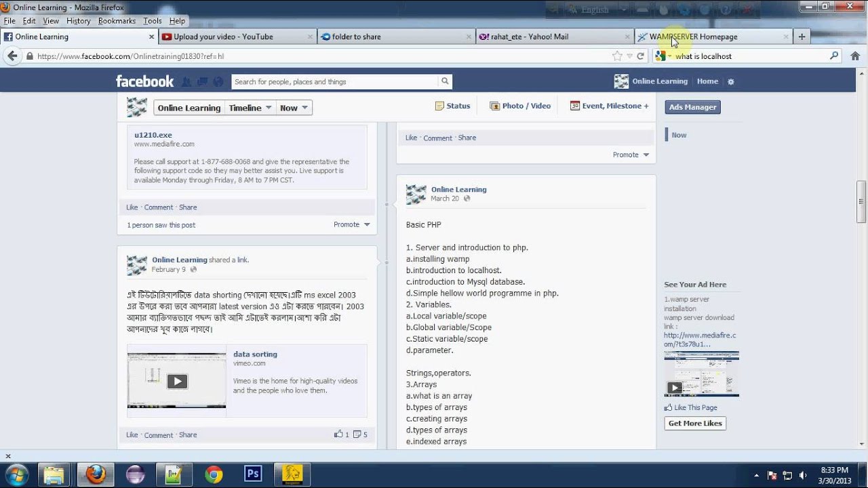Click the Status composer option
The image size is (868, 488).
452,106
